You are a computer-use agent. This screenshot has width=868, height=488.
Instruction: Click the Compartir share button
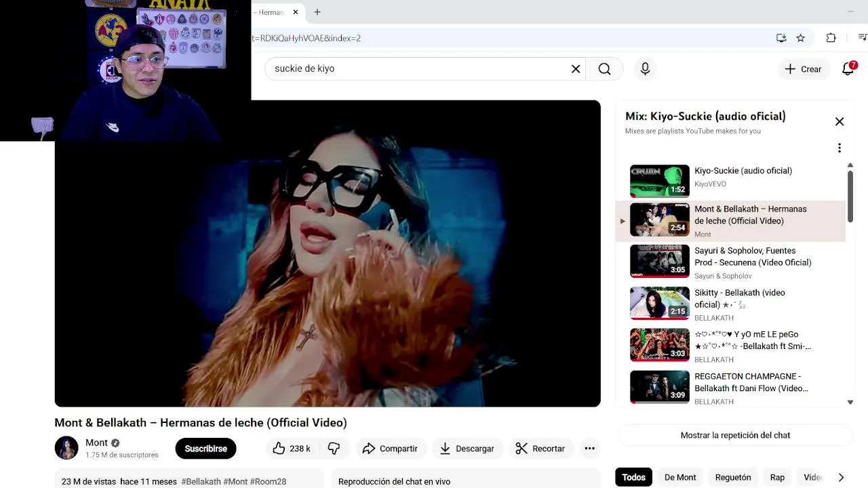[x=390, y=449]
